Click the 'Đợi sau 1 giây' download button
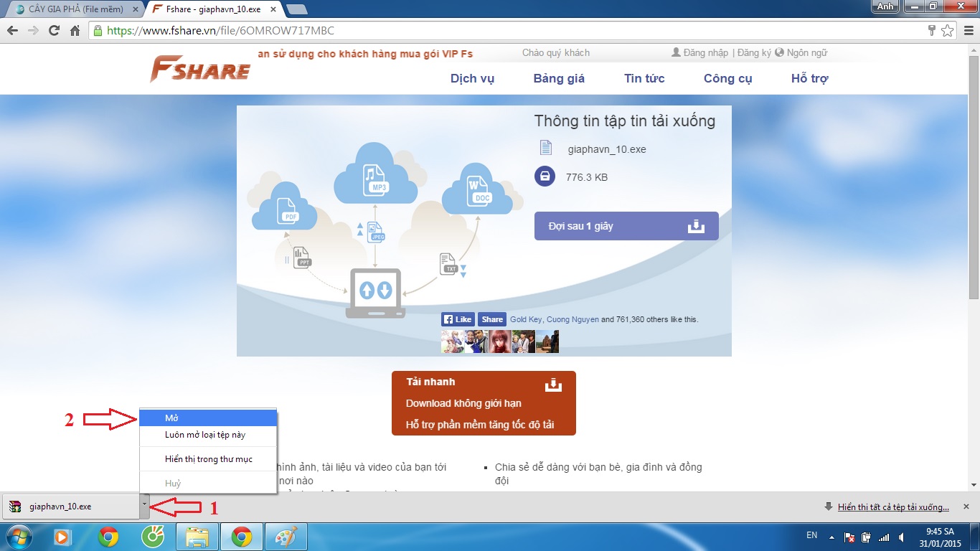The height and width of the screenshot is (551, 980). pyautogui.click(x=626, y=226)
